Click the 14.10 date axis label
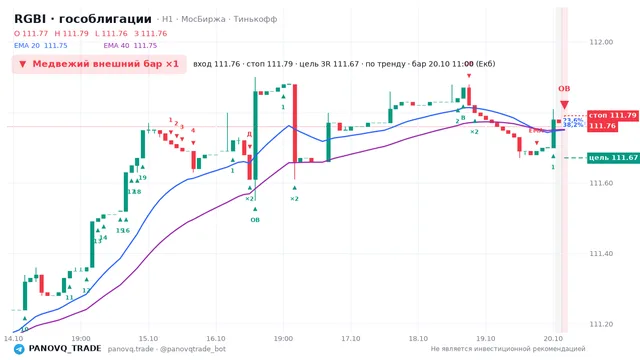The width and height of the screenshot is (640, 360). tap(13, 339)
